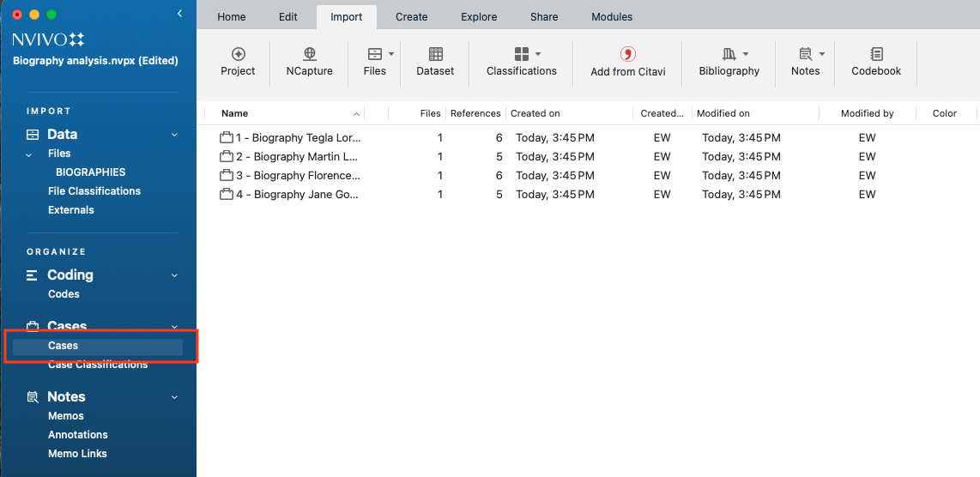Open NCapture import tool

click(309, 55)
